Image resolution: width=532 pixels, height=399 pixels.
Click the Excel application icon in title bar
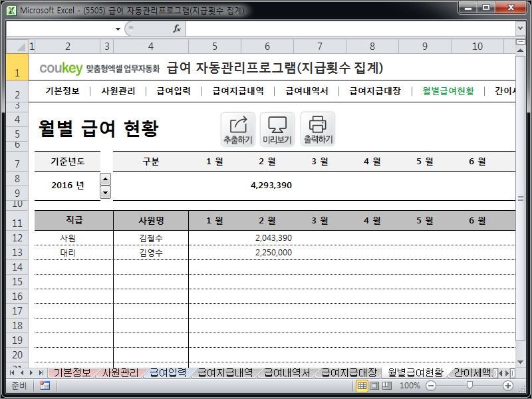pos(11,11)
